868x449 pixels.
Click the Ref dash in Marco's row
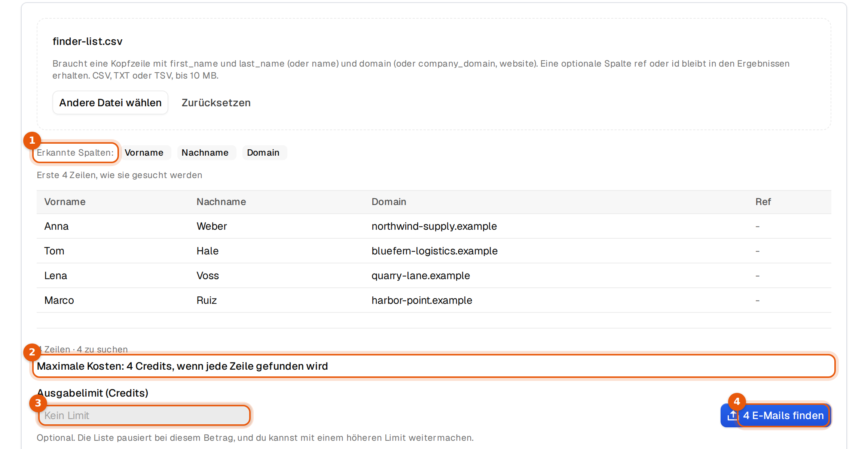[757, 300]
